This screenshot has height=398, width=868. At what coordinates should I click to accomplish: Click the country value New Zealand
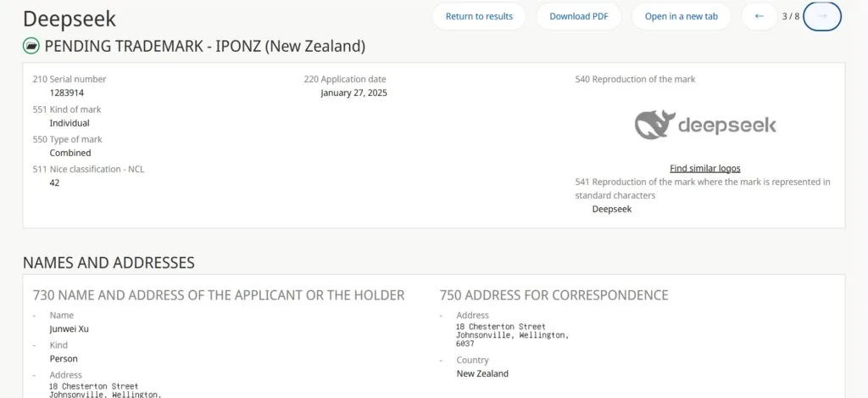[482, 373]
